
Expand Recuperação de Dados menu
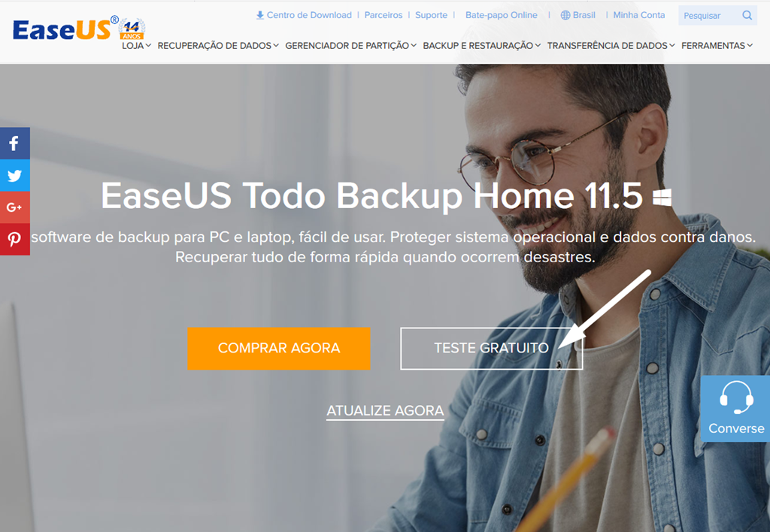218,46
